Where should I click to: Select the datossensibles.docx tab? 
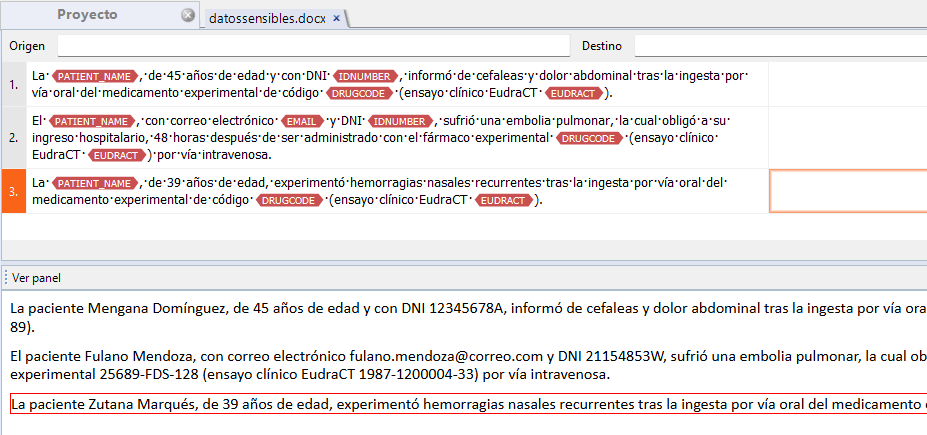pyautogui.click(x=267, y=18)
